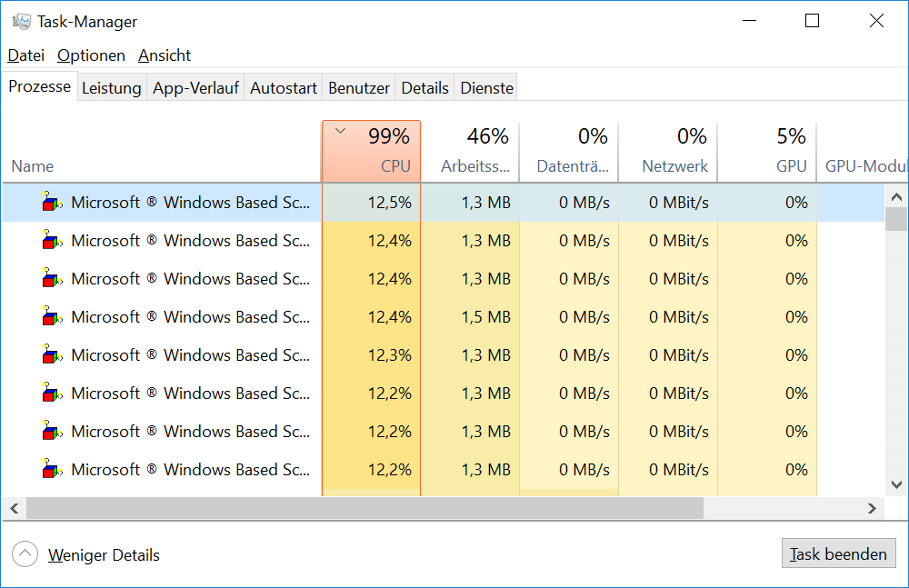Open the Ansicht menu
Image resolution: width=909 pixels, height=588 pixels.
click(165, 55)
